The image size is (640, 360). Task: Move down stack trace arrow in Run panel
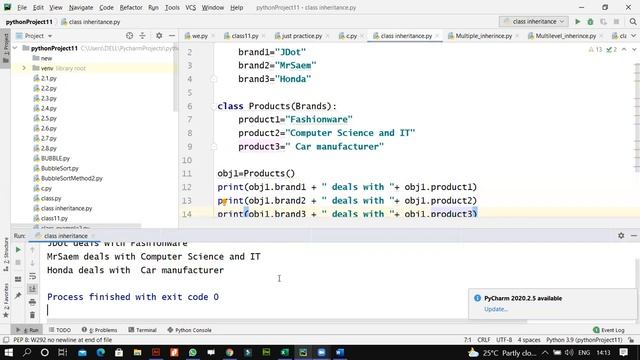[x=33, y=263]
